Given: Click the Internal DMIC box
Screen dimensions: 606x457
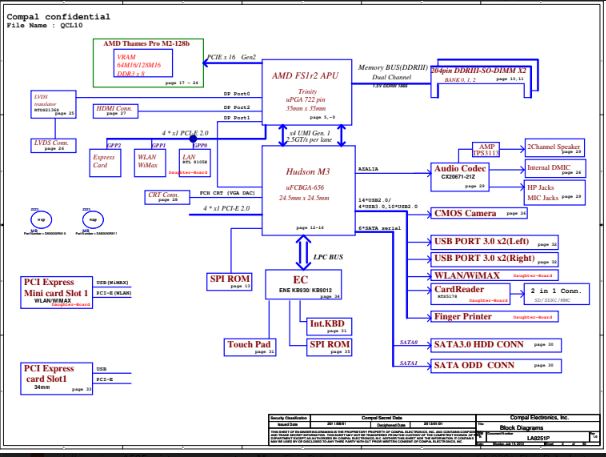Looking at the screenshot, I should 555,169.
